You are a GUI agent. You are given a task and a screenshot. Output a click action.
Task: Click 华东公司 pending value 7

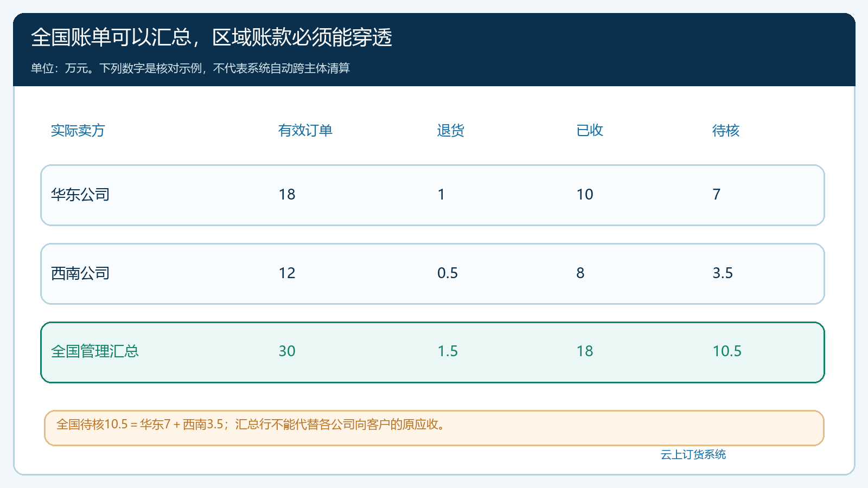click(x=717, y=195)
